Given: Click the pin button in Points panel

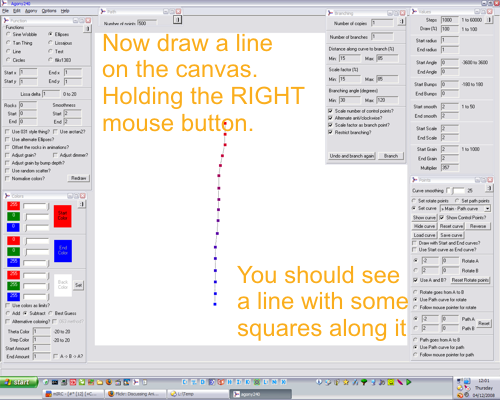Looking at the screenshot, I should pyautogui.click(x=489, y=188).
